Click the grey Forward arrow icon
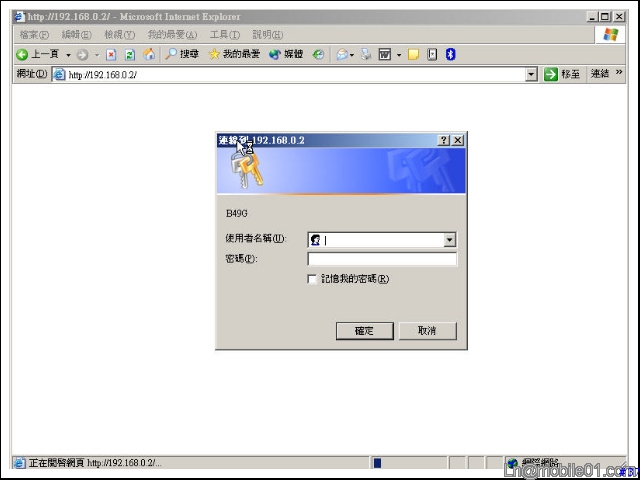The height and width of the screenshot is (480, 640). click(x=82, y=55)
